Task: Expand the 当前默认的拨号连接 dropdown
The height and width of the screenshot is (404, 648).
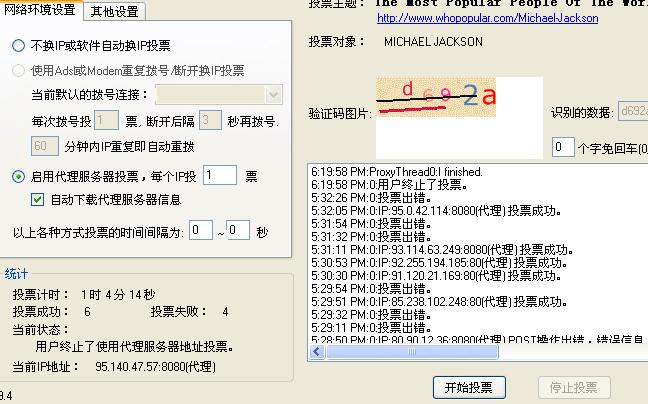Action: click(x=274, y=94)
